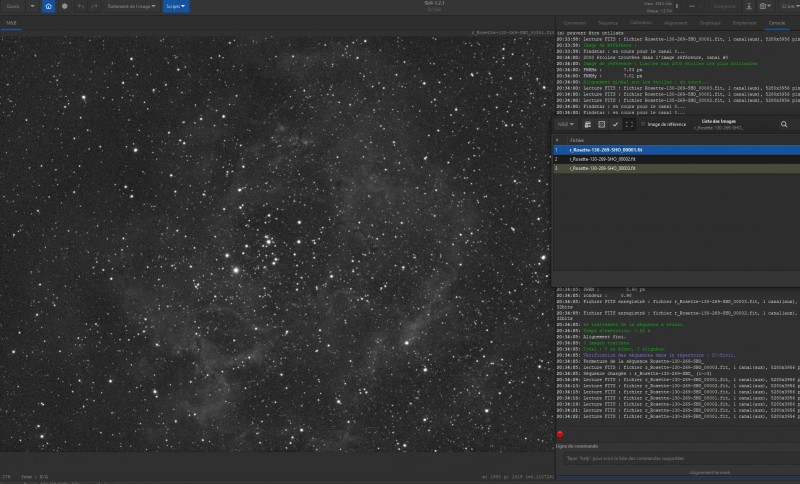
Task: Switch to the Calibration tab
Action: coord(641,23)
